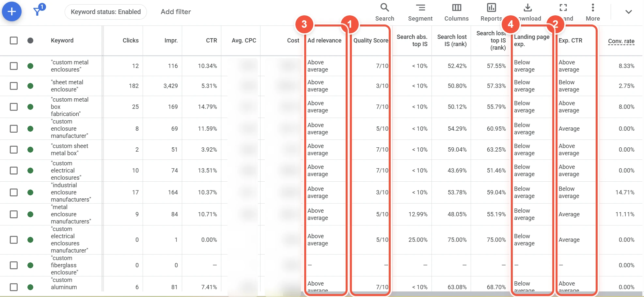
Task: Click the keyword "custom fiberglass enclosure"
Action: (x=64, y=265)
